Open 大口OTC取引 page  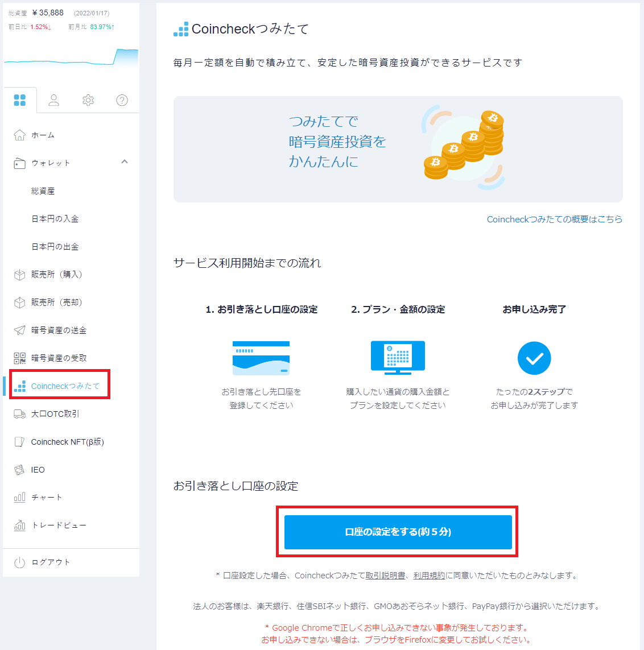click(55, 413)
